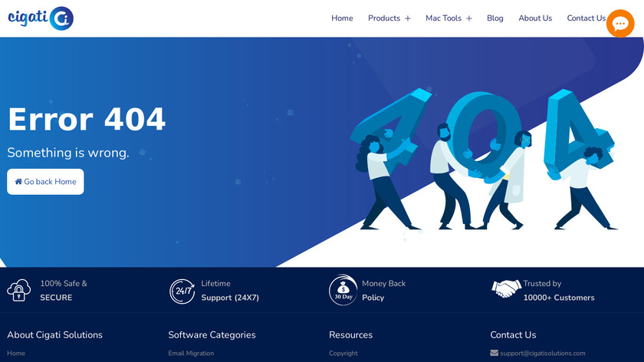644x362 pixels.
Task: Open the orange live chat bubble
Action: (x=620, y=24)
